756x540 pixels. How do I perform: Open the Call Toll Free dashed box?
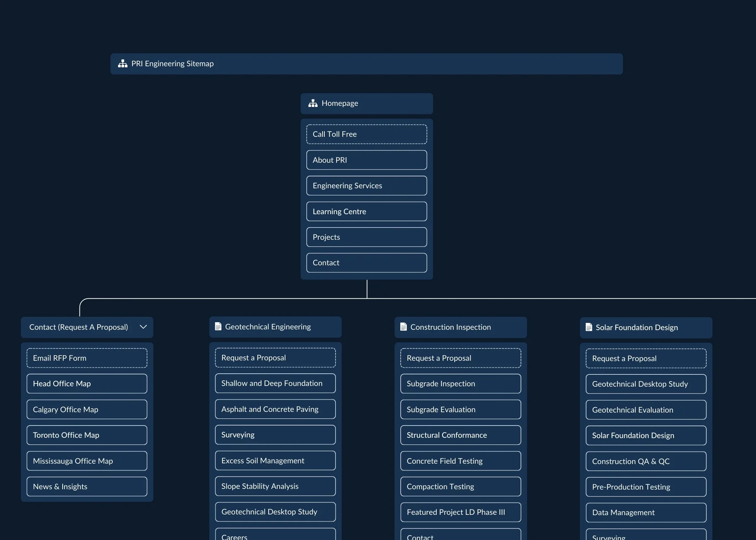366,134
